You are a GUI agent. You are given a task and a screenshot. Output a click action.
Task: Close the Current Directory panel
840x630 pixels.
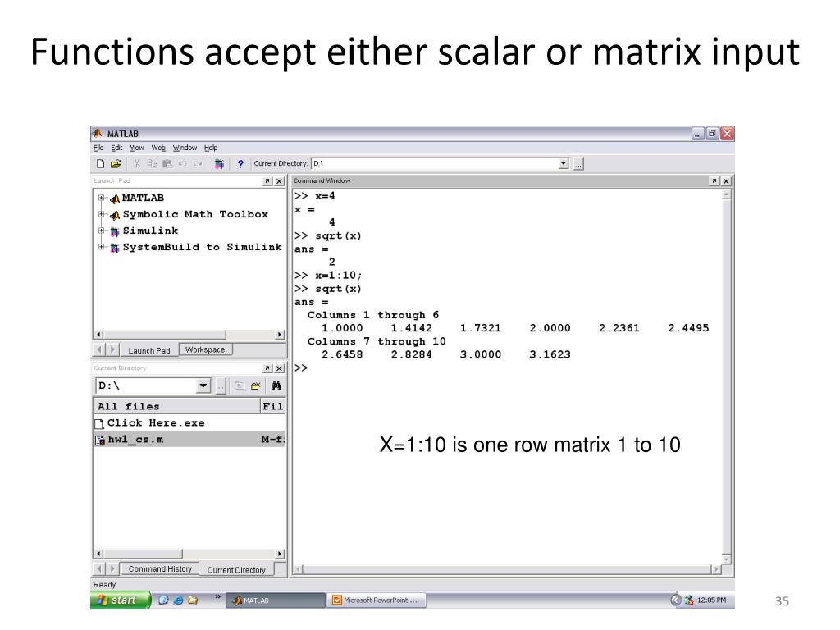pos(279,368)
